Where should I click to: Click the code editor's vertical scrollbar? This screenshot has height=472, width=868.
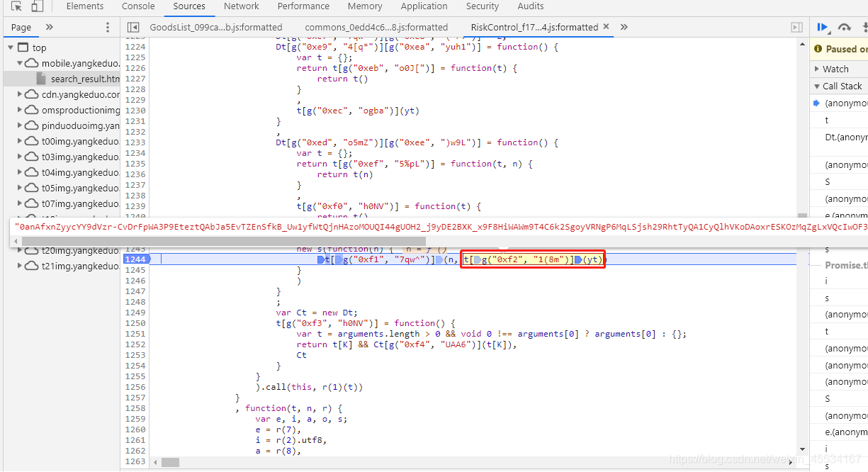[x=801, y=216]
